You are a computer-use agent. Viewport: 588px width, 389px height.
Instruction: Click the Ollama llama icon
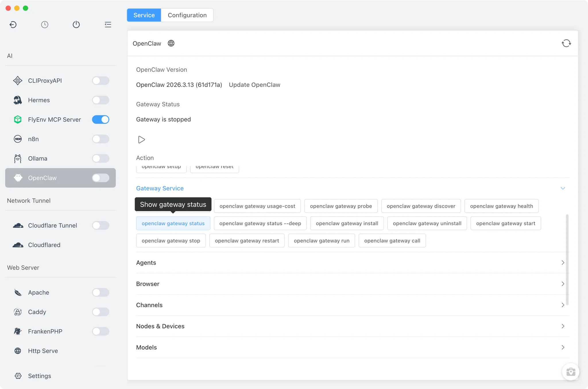pos(18,159)
